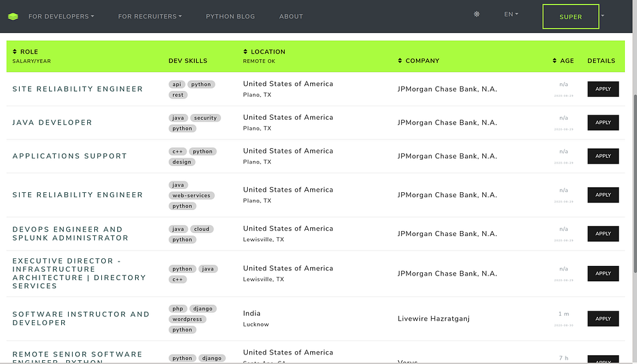Apply to first Site Reliability Engineer job
This screenshot has height=364, width=637.
pyautogui.click(x=603, y=89)
